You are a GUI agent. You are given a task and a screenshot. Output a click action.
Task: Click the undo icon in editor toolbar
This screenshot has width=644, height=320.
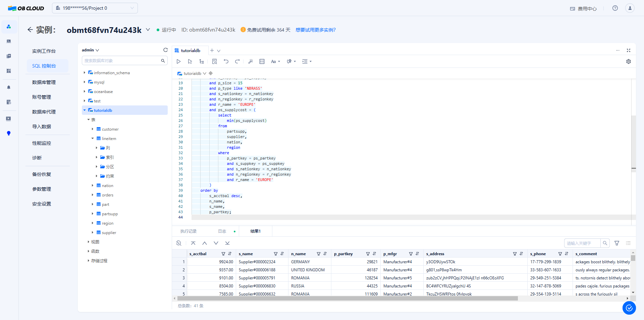pos(226,61)
